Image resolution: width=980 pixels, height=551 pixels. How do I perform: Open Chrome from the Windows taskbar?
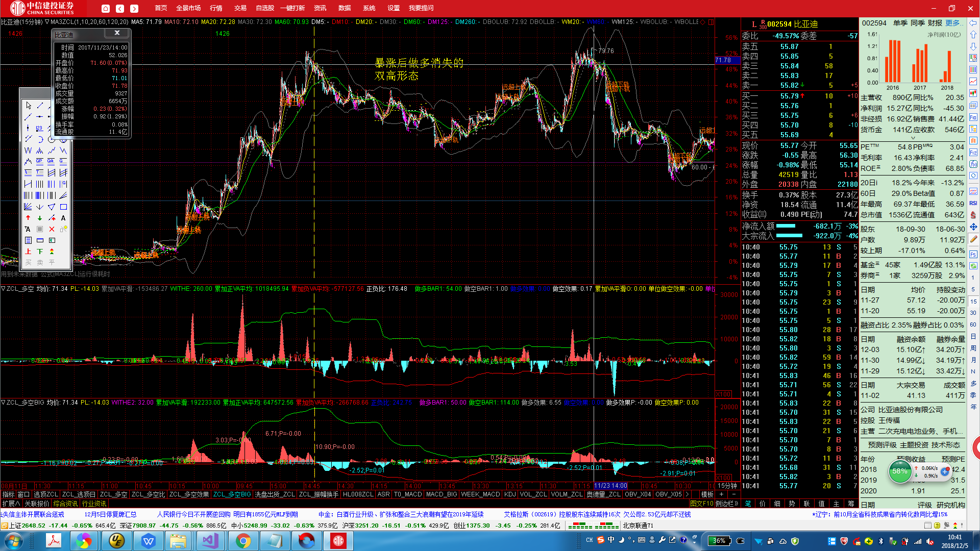243,541
